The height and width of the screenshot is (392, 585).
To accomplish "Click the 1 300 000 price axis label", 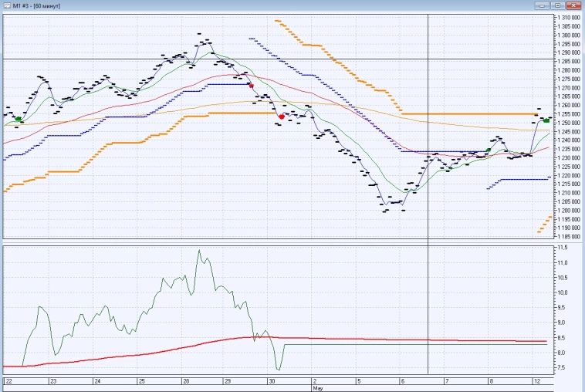I will tap(569, 35).
